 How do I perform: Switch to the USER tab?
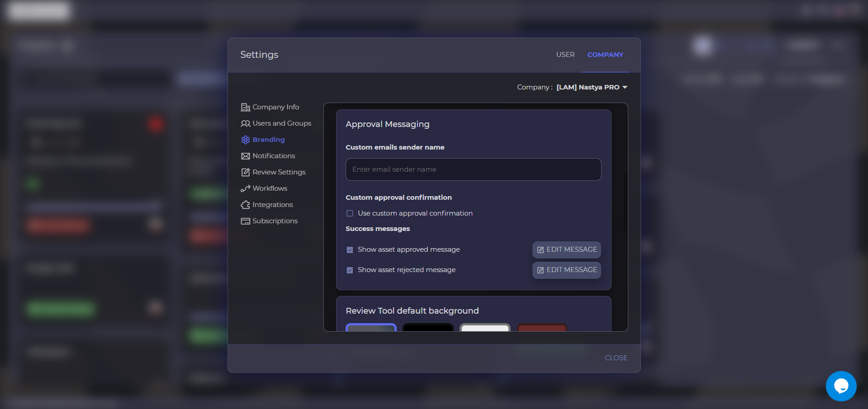(565, 55)
